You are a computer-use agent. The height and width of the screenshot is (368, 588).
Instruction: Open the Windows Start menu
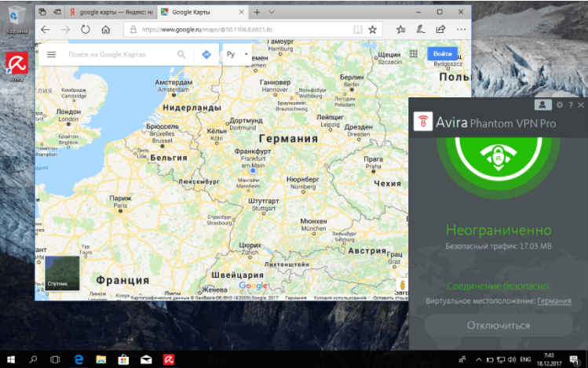11,359
